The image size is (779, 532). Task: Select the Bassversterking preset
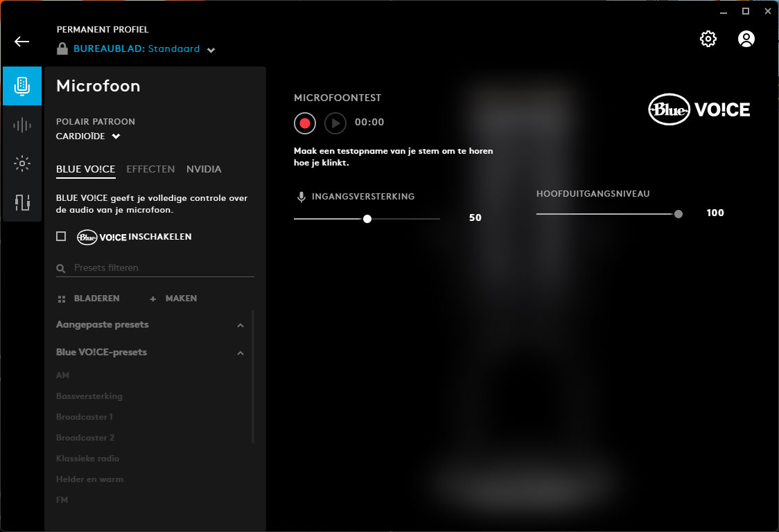tap(89, 396)
